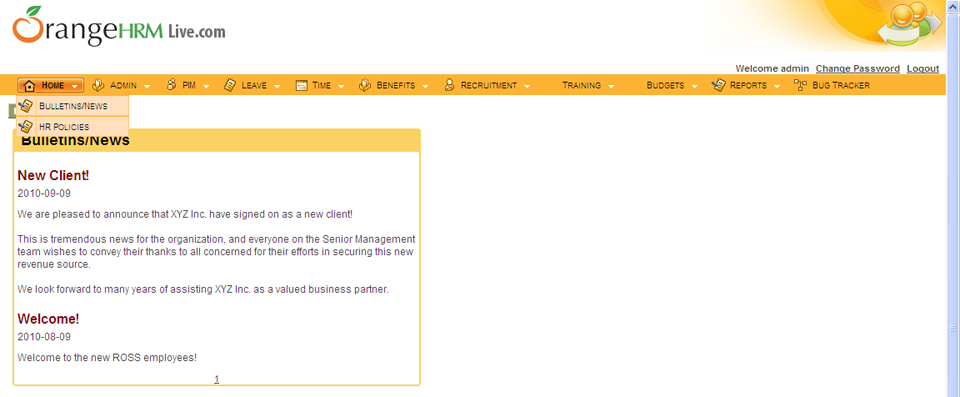Click the Change Password link
This screenshot has height=397, width=960.
pyautogui.click(x=857, y=69)
